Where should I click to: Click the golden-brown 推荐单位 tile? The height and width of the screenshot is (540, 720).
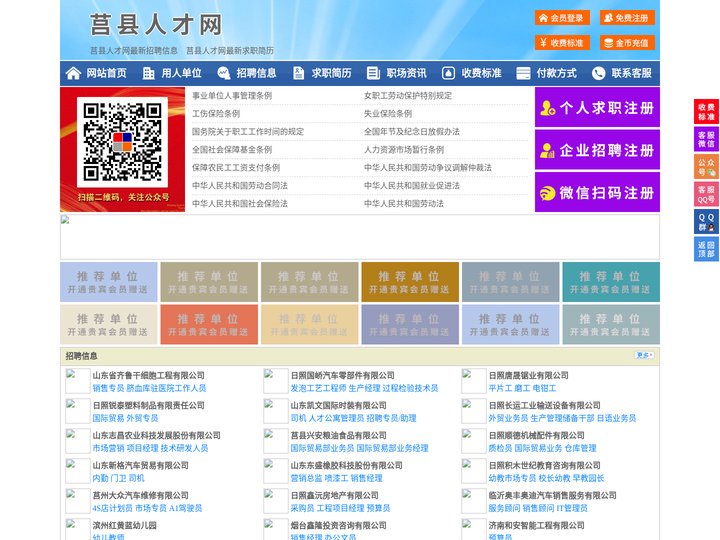(410, 282)
